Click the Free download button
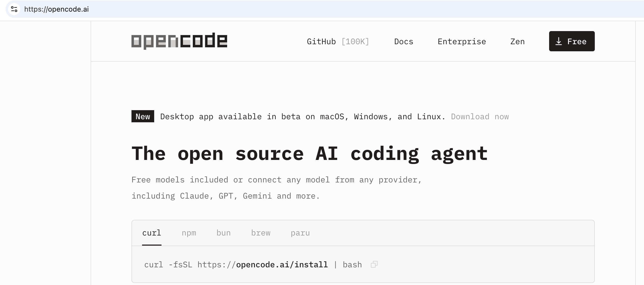 [571, 41]
